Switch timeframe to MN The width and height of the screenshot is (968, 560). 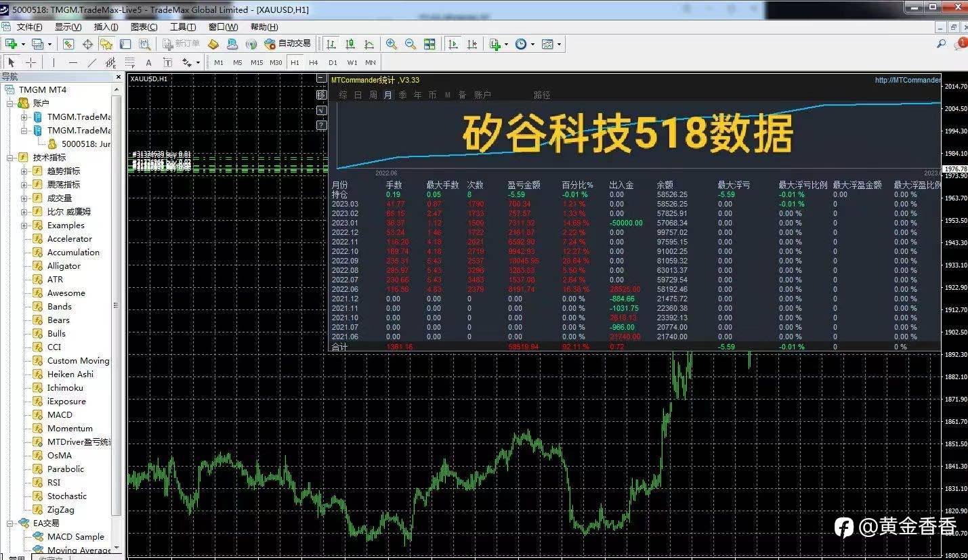coord(370,62)
